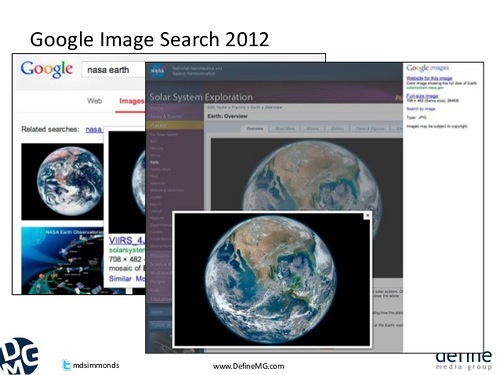Image resolution: width=500 pixels, height=375 pixels.
Task: Open the NASA Earth Observatories thumbnail
Action: tap(62, 260)
